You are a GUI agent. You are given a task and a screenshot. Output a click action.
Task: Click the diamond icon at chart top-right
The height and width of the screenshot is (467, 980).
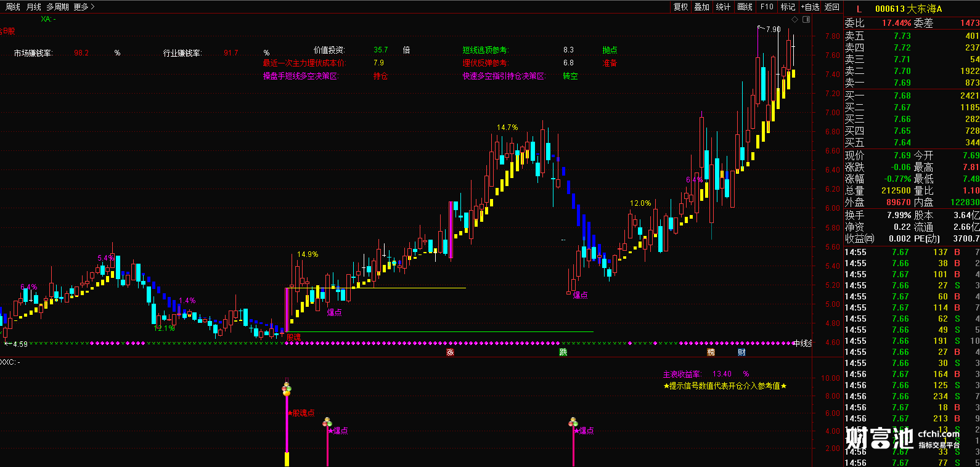(x=795, y=20)
